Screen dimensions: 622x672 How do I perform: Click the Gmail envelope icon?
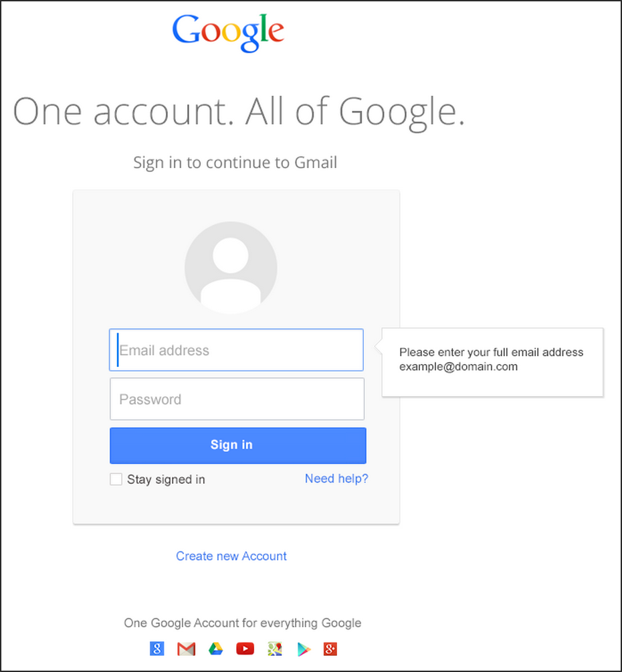point(186,648)
